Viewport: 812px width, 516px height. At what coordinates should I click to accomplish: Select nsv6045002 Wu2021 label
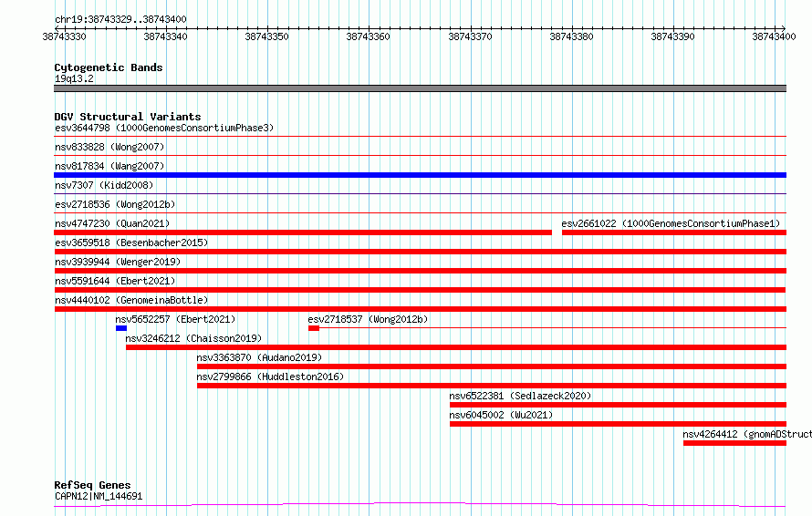[x=501, y=415]
